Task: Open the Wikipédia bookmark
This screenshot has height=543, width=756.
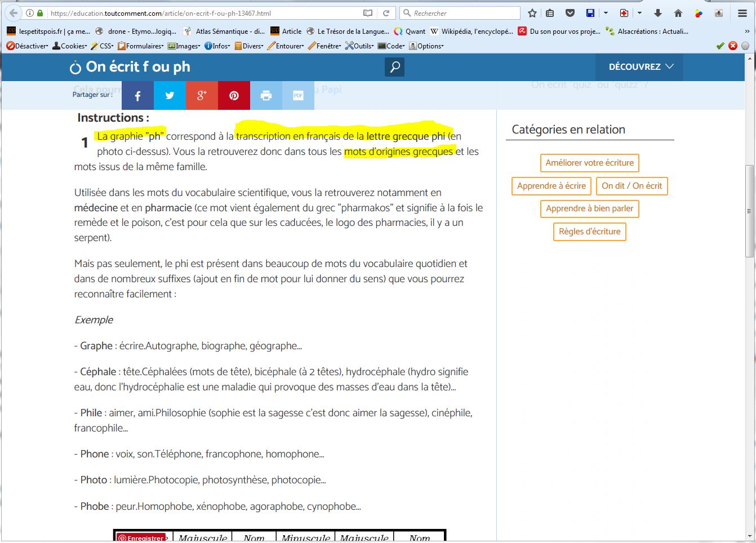Action: click(472, 32)
